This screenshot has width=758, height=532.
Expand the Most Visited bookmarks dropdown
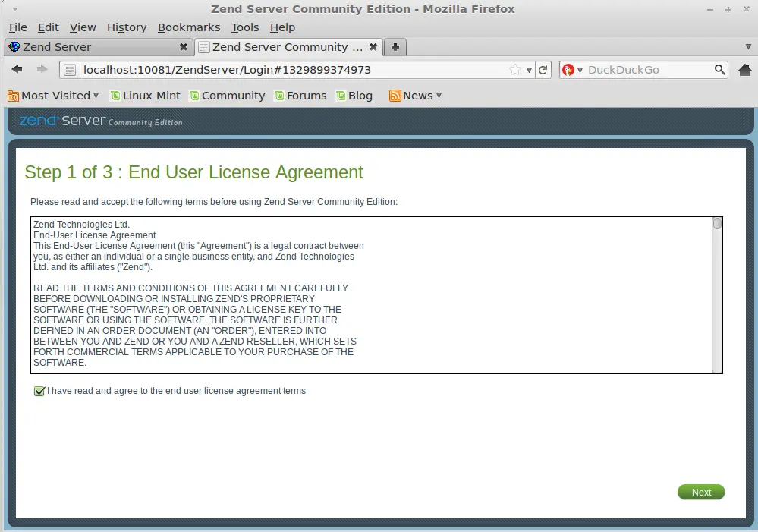[x=96, y=96]
